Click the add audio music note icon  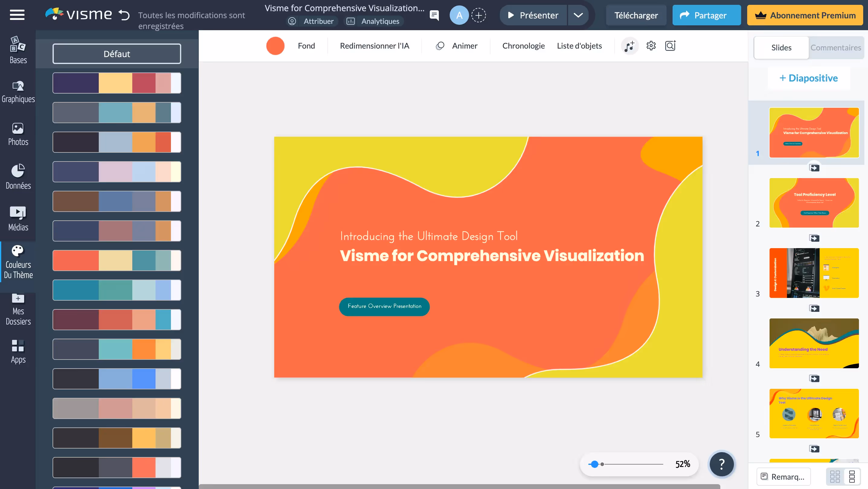coord(629,46)
